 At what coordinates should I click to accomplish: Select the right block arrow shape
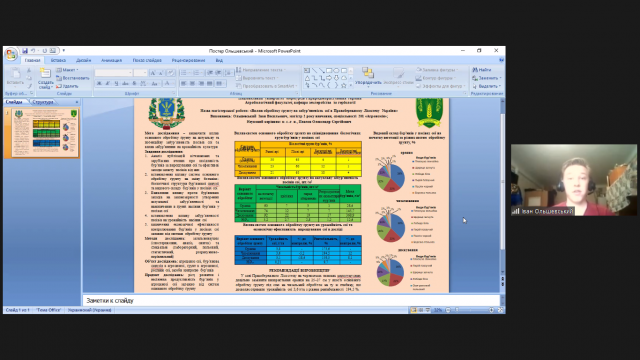tap(329, 78)
